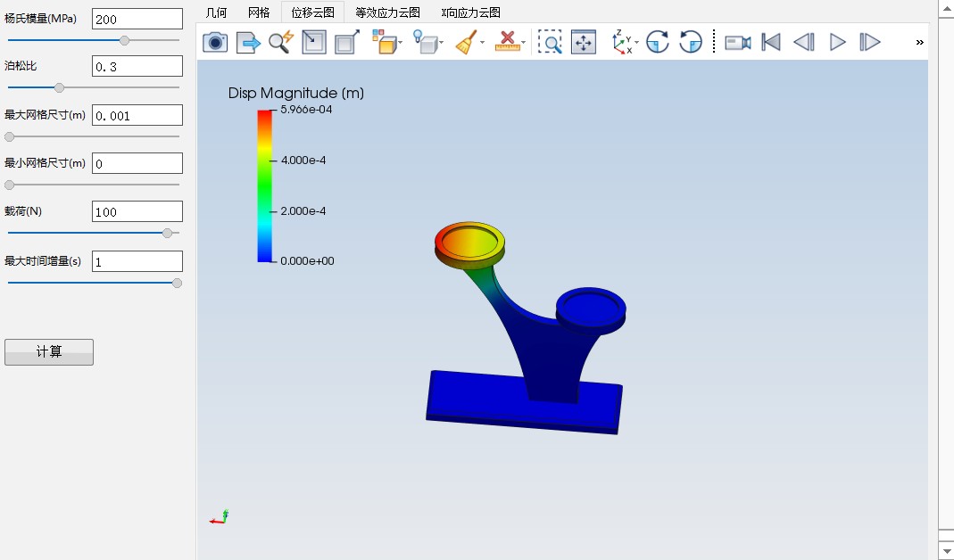Image resolution: width=954 pixels, height=560 pixels.
Task: Click the 杨氏模量 input field
Action: pos(137,19)
